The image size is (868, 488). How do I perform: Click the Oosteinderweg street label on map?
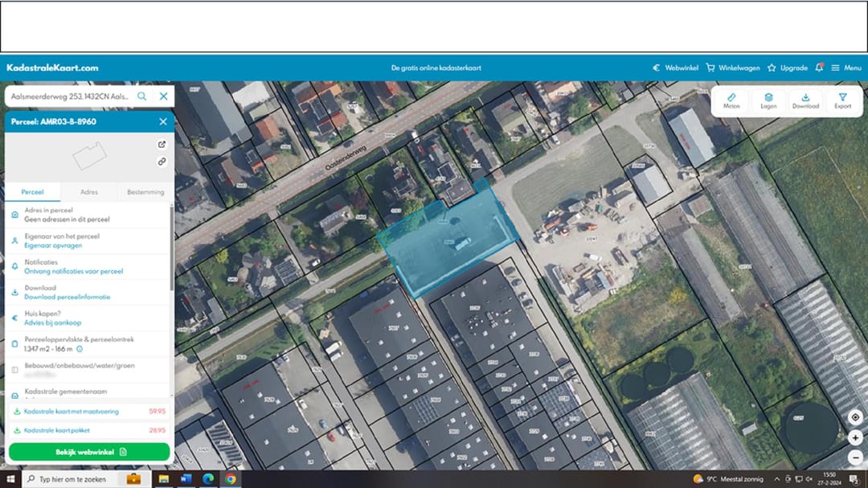pos(346,158)
